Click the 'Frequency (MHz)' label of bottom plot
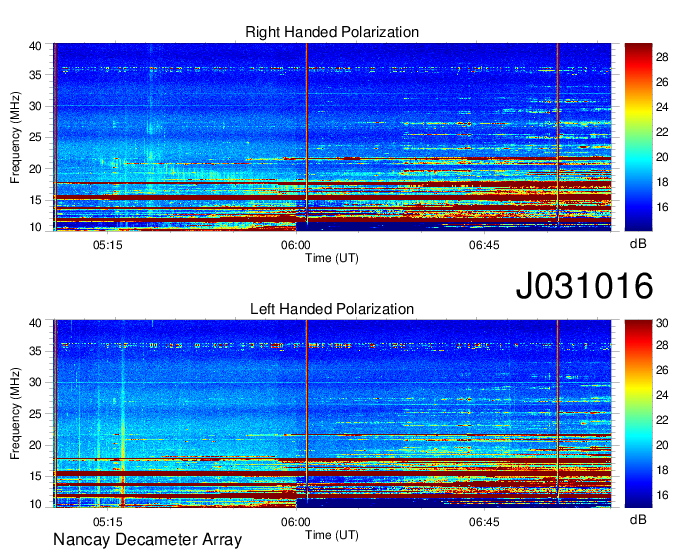 (x=15, y=414)
